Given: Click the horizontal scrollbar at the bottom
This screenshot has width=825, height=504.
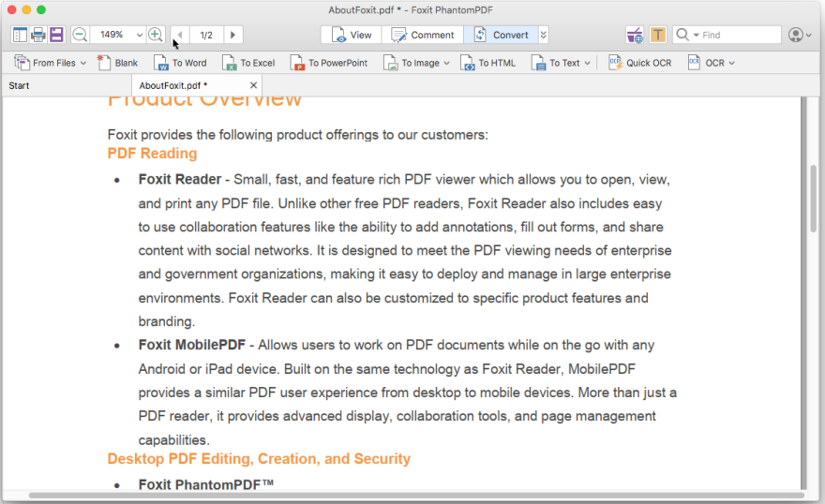Looking at the screenshot, I should [x=415, y=495].
